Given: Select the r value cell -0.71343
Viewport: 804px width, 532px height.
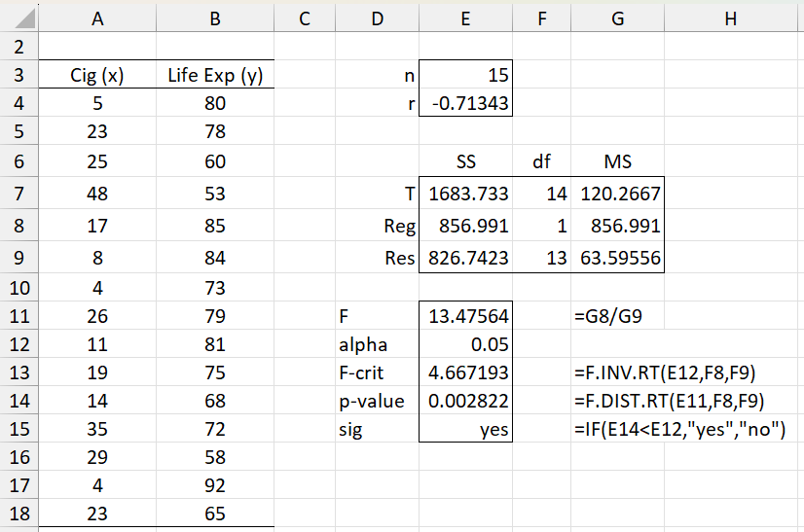Looking at the screenshot, I should pos(466,102).
